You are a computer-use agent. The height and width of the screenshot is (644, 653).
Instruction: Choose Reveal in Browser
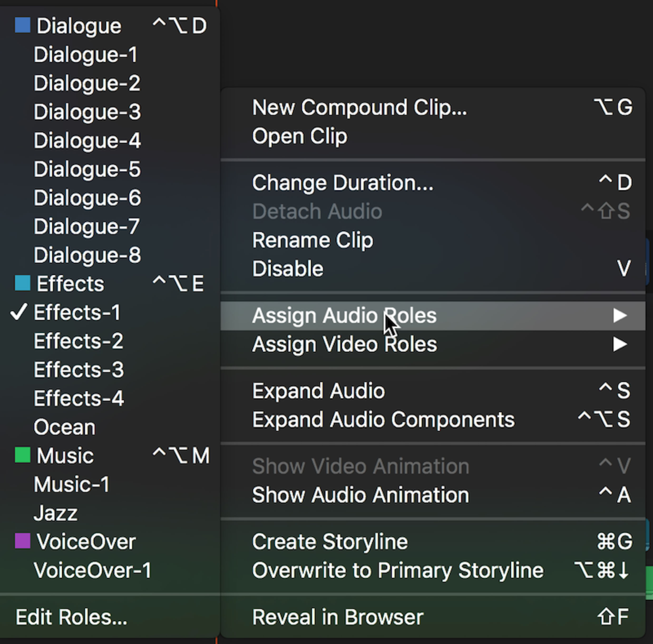point(338,617)
